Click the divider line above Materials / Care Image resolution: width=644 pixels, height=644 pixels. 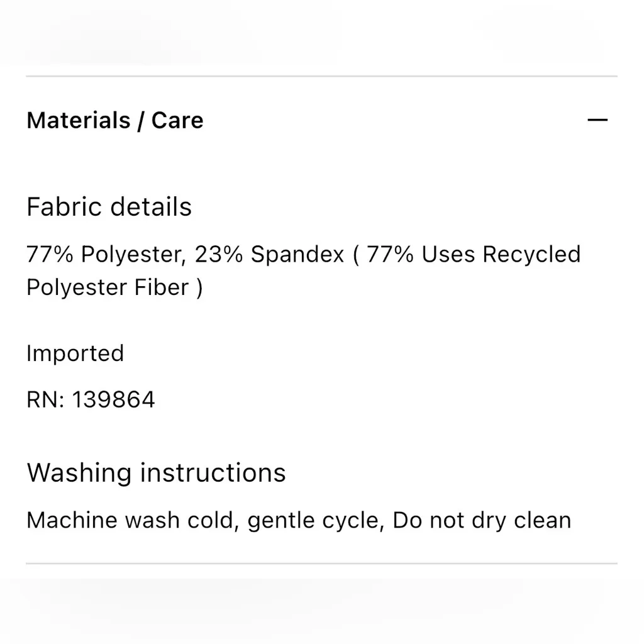tap(321, 77)
